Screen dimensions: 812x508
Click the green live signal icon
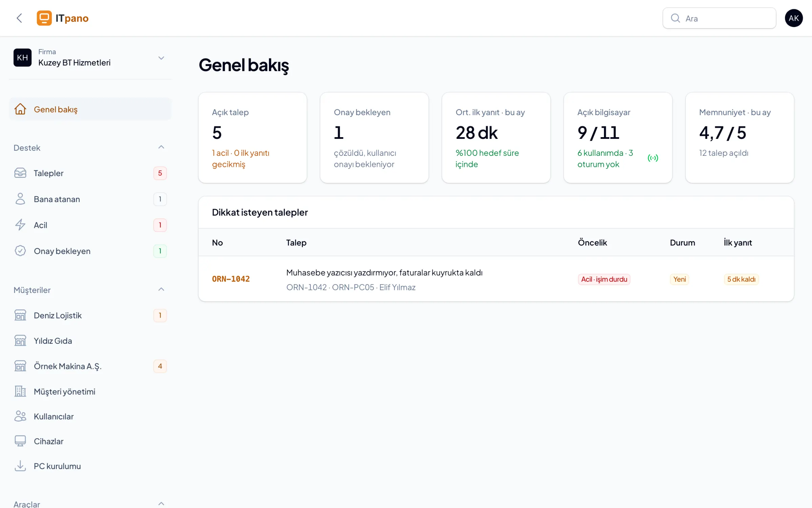coord(653,158)
